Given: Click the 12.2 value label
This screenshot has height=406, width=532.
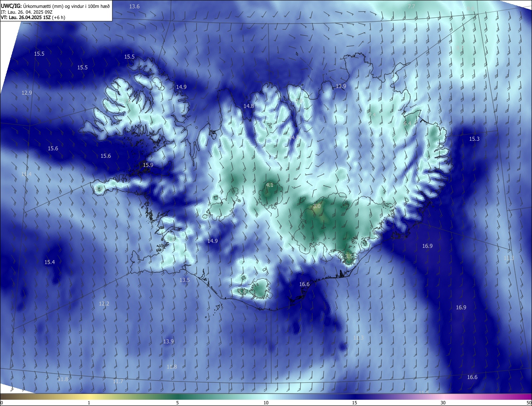Looking at the screenshot, I should [104, 304].
